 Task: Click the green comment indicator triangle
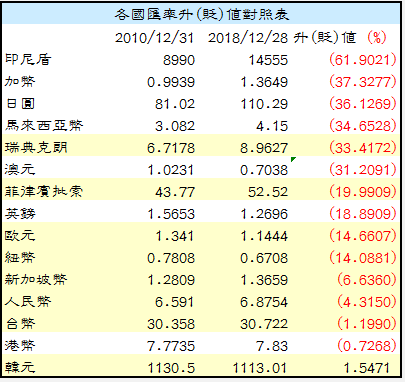click(293, 159)
